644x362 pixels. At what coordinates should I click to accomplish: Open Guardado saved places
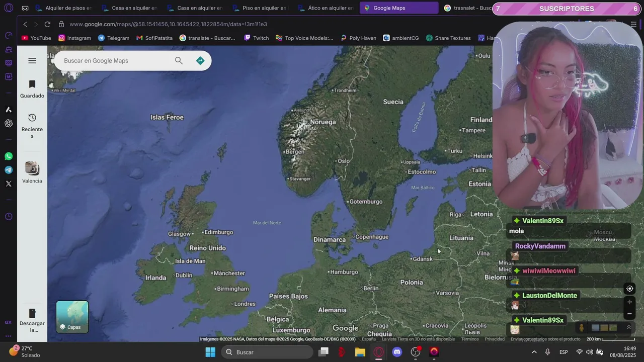(32, 89)
